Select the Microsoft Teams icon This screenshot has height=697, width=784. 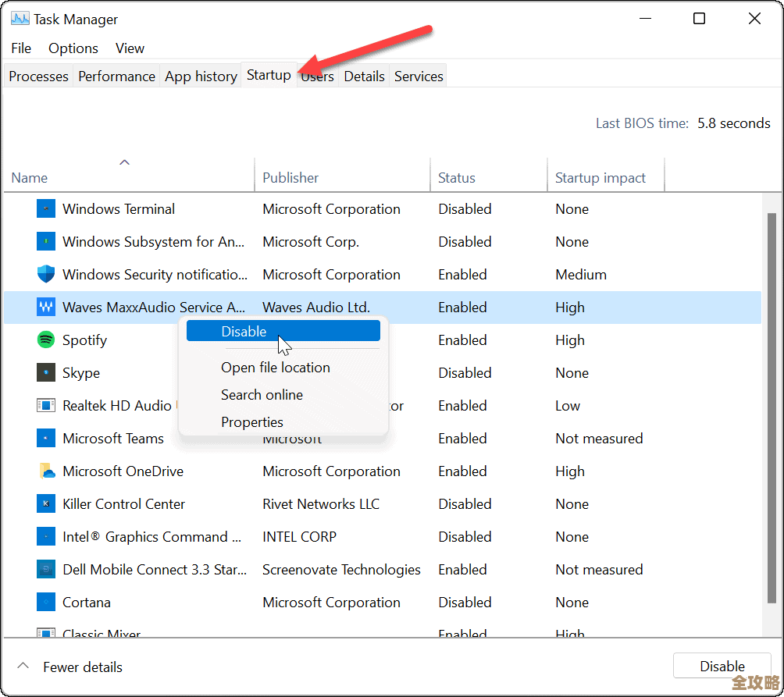point(46,438)
